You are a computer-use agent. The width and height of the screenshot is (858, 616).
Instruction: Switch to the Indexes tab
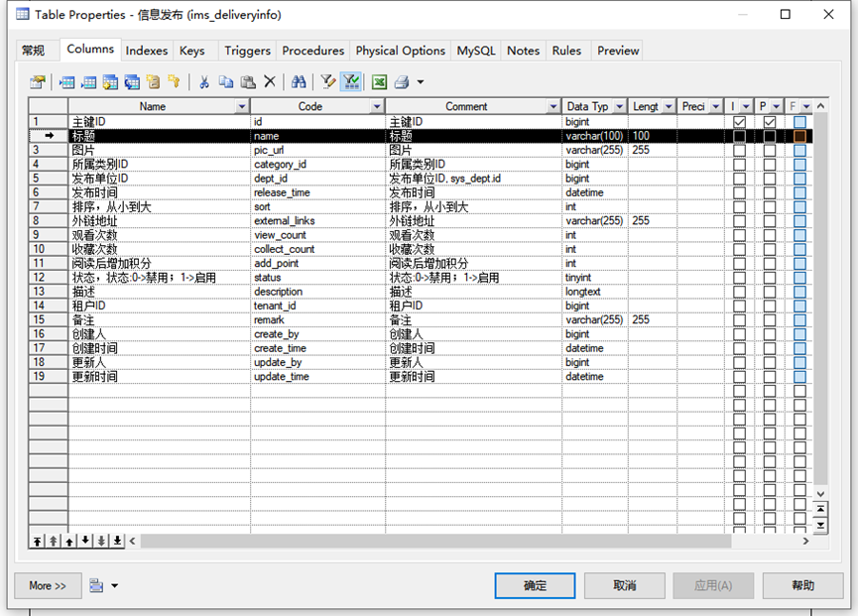[x=147, y=51]
